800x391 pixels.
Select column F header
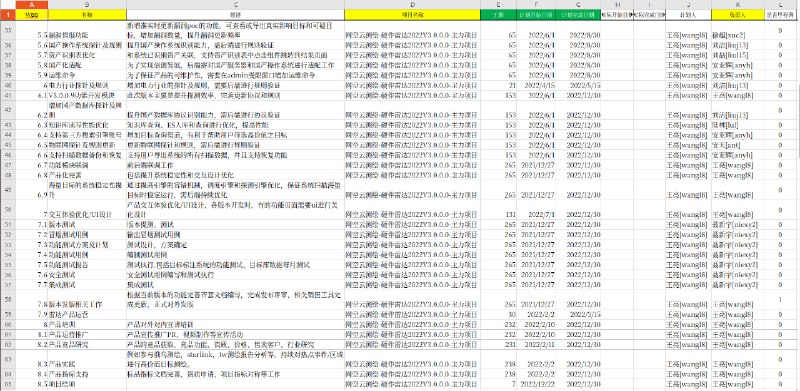coord(536,5)
